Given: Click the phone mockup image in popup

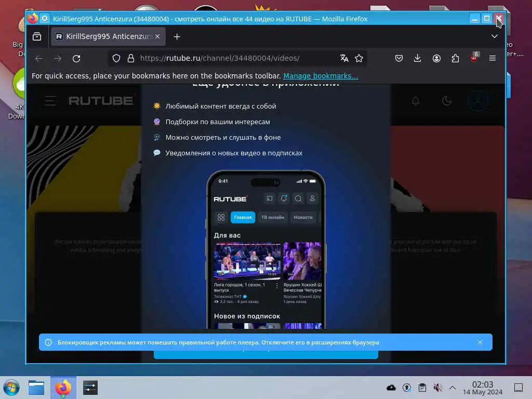Looking at the screenshot, I should coord(266,249).
